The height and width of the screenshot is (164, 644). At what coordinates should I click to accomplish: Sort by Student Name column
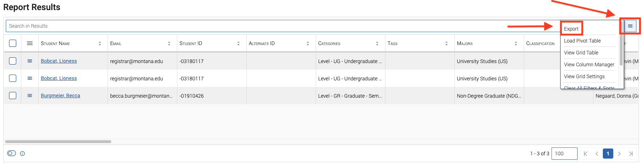click(x=100, y=43)
